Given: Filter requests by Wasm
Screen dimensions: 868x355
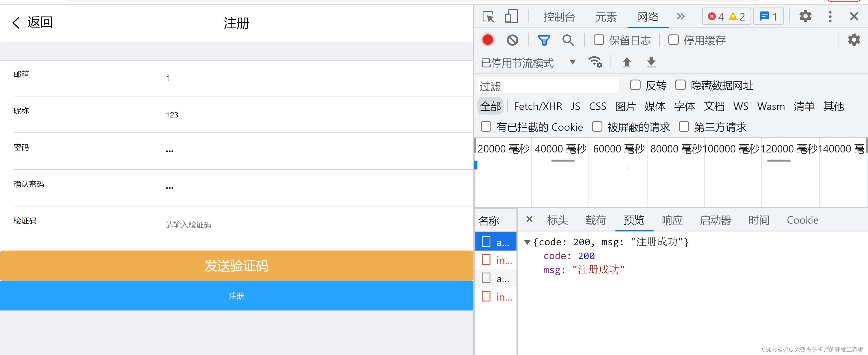Looking at the screenshot, I should click(771, 106).
